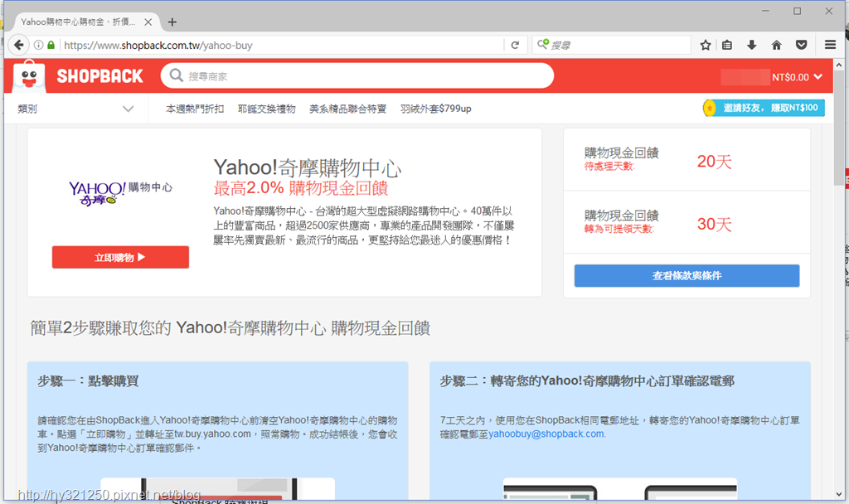
Task: Open the bookmarks list icon
Action: click(x=727, y=45)
